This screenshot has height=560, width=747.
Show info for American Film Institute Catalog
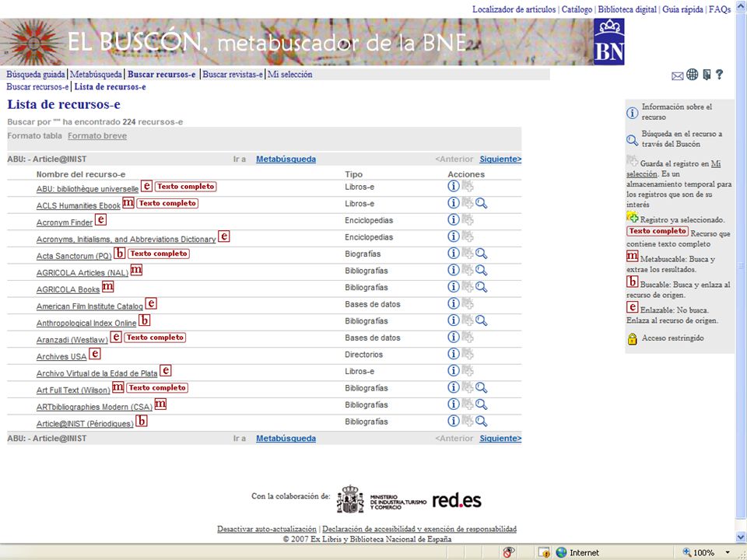(453, 303)
